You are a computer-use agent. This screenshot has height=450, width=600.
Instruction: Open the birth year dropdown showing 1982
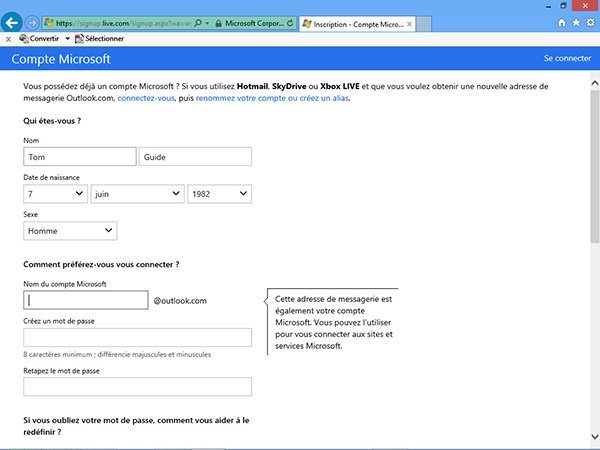(x=219, y=194)
